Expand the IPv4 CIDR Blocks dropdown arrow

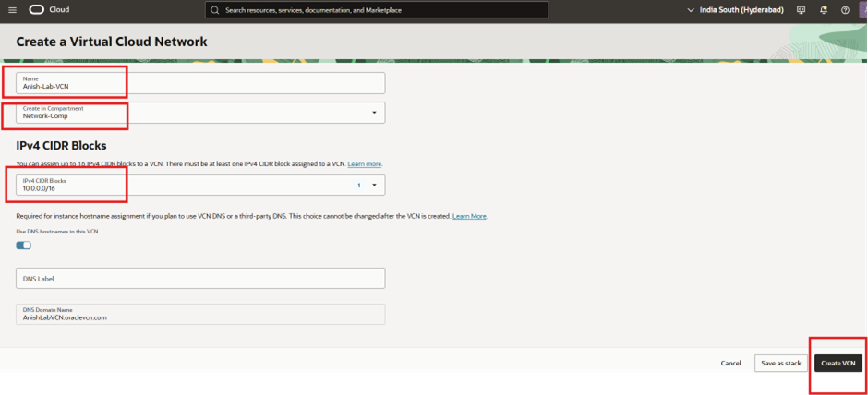pos(374,185)
